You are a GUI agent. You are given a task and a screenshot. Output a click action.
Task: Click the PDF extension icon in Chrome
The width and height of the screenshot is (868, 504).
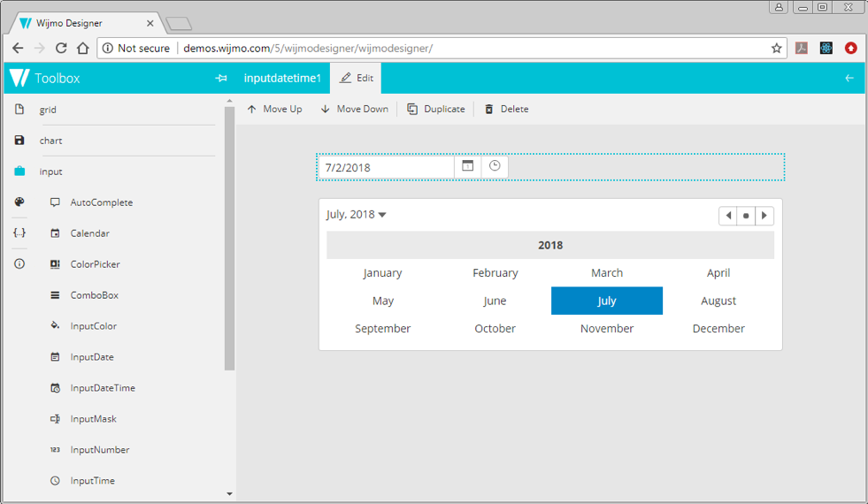[801, 48]
